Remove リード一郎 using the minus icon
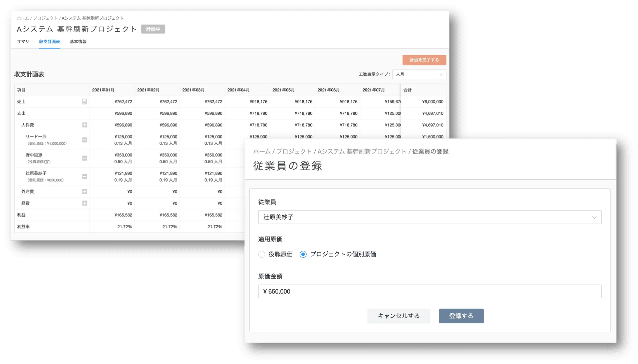Screen dimensions: 638x364 (85, 140)
